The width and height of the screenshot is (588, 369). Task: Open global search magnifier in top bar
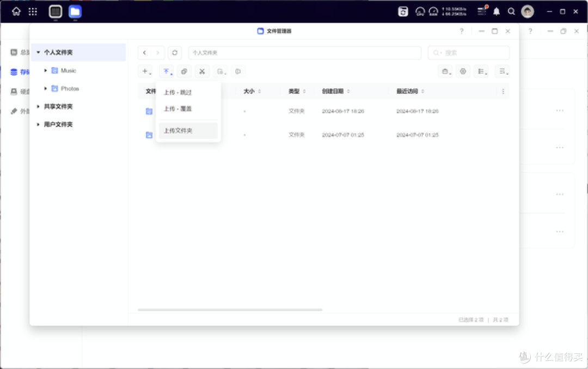[x=511, y=11]
